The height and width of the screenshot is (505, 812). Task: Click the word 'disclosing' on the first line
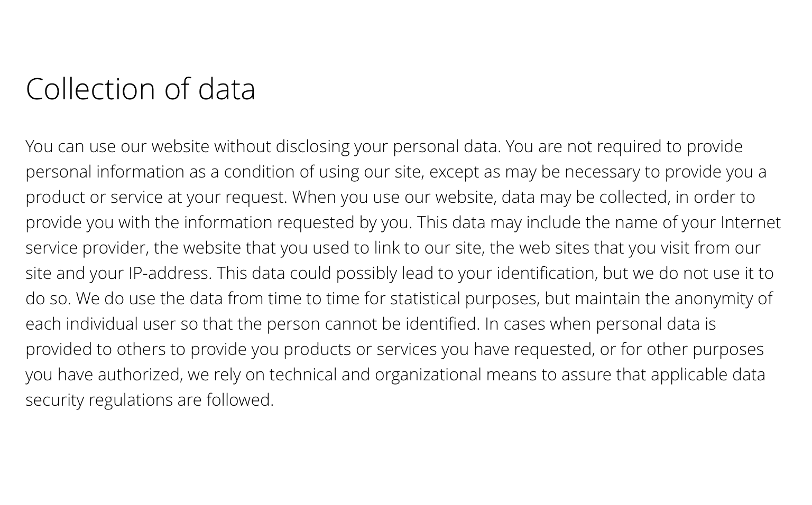tap(312, 146)
